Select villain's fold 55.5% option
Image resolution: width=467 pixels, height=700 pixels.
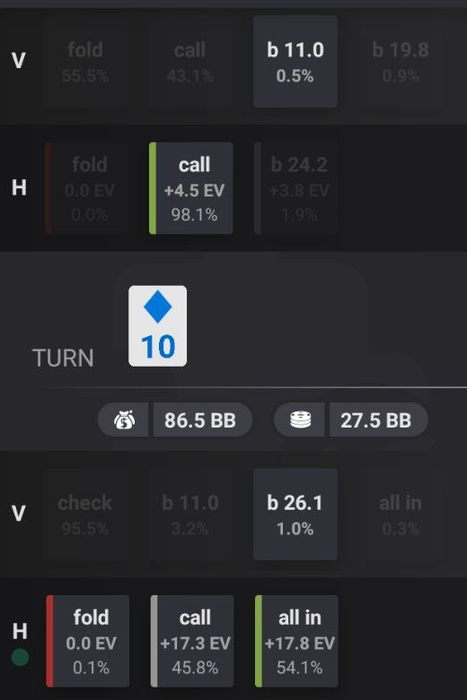point(85,62)
